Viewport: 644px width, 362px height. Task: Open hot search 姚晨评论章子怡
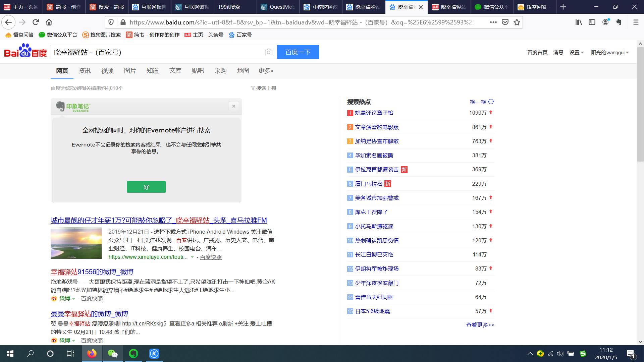click(x=374, y=113)
